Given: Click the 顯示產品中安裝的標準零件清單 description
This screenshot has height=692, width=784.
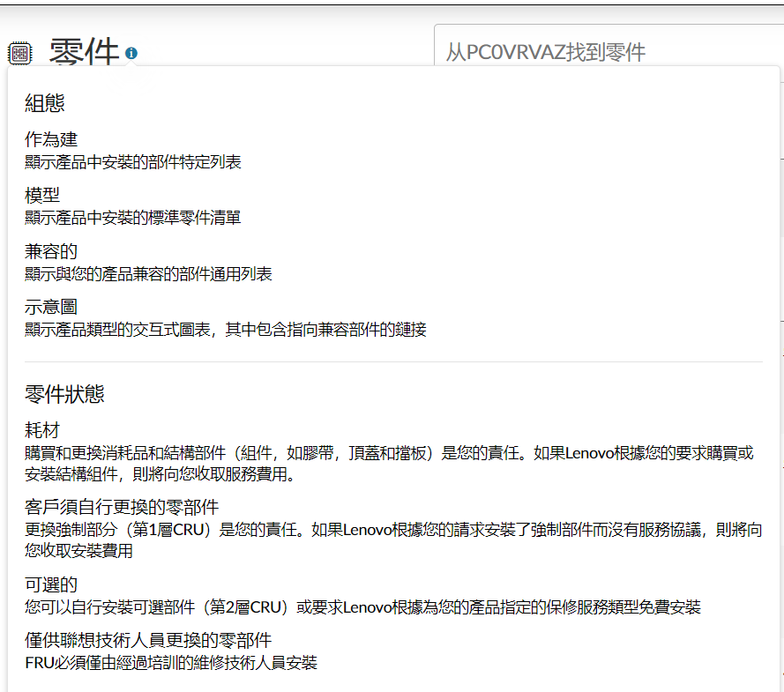Looking at the screenshot, I should click(133, 218).
